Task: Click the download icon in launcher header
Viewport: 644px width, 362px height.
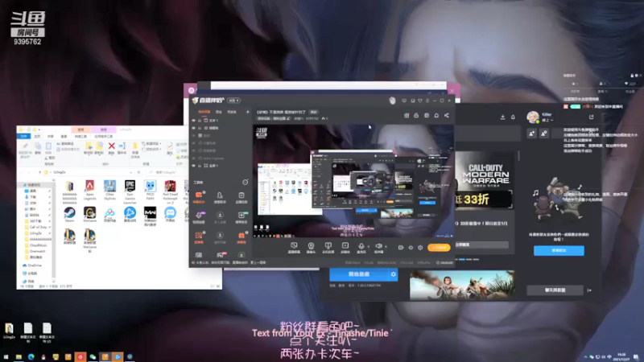Action: [502, 117]
